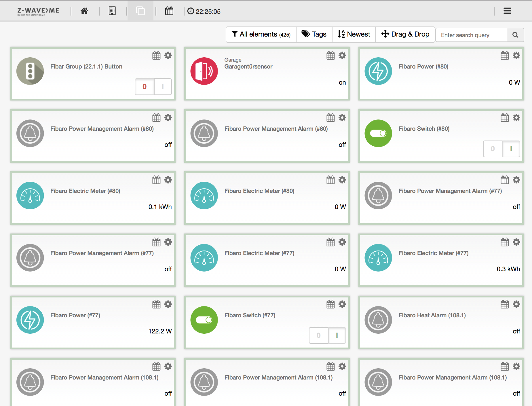Click the Fibaro Electric Meter (#77) title showing 0.3 kWh
532x406 pixels.
coord(433,253)
